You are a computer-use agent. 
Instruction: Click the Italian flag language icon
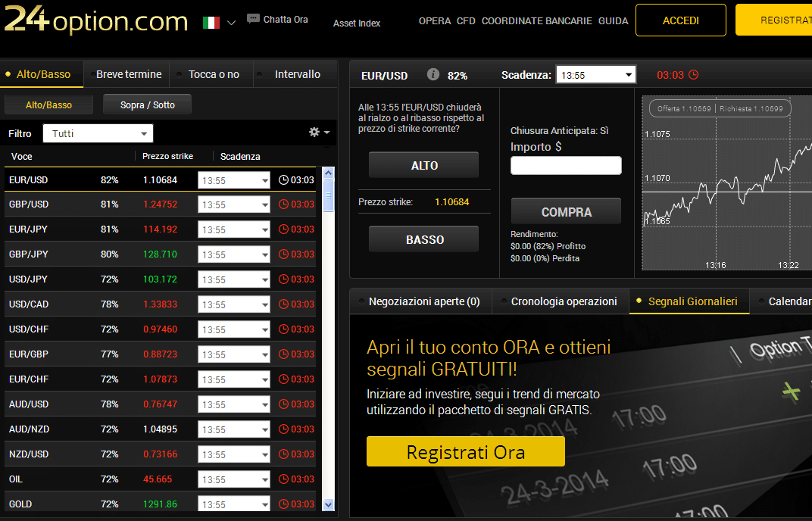click(x=211, y=22)
